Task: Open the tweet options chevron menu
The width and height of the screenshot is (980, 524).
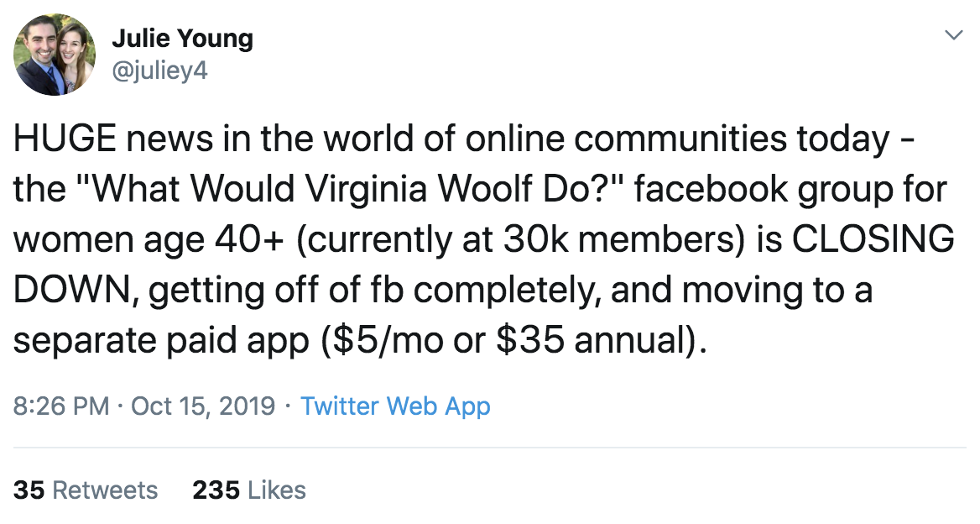Action: click(x=953, y=34)
